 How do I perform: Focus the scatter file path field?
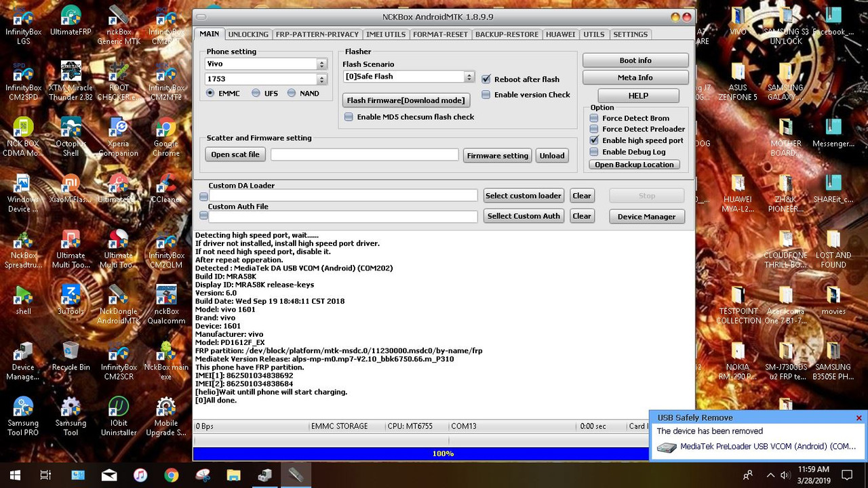coord(365,155)
